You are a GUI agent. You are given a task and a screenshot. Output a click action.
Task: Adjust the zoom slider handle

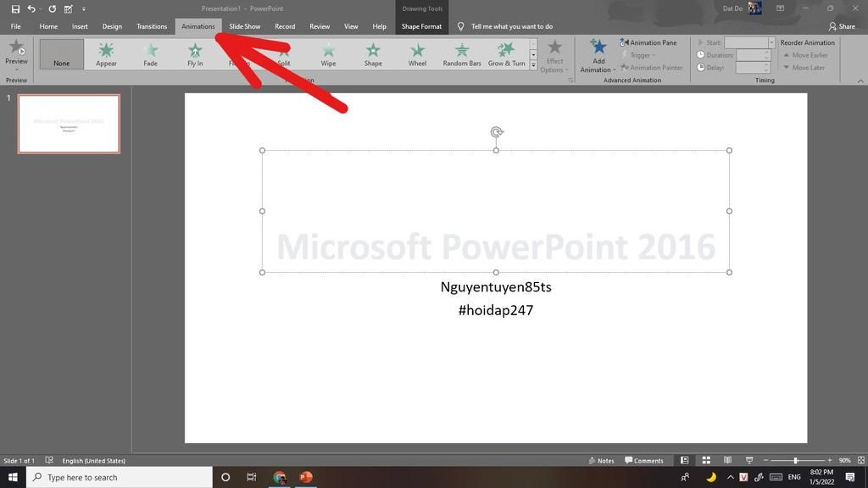point(795,460)
